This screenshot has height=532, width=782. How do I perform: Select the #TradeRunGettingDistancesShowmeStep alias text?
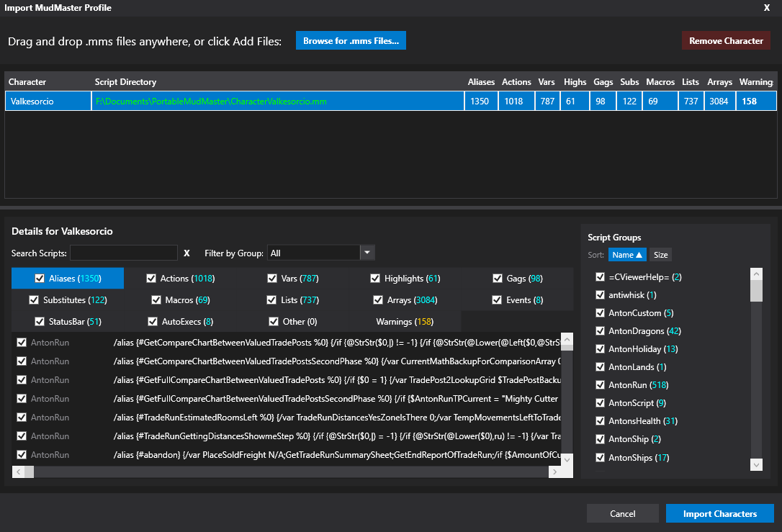tap(337, 436)
